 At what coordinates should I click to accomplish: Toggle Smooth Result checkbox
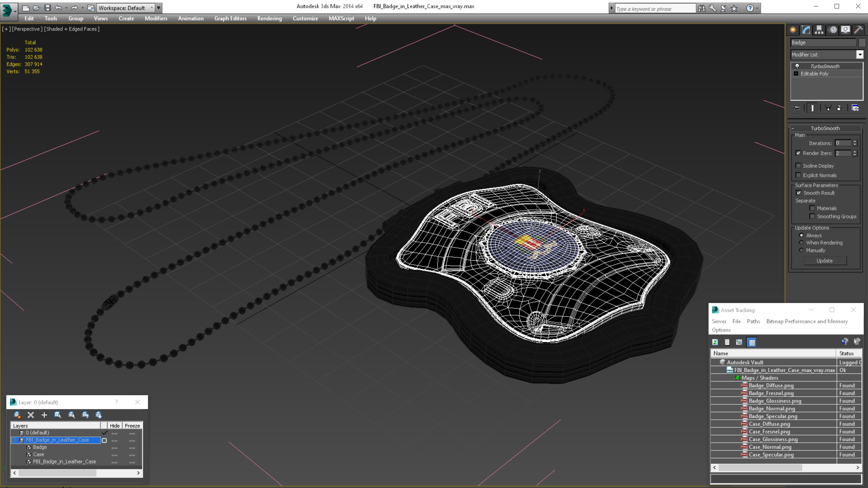(x=799, y=193)
